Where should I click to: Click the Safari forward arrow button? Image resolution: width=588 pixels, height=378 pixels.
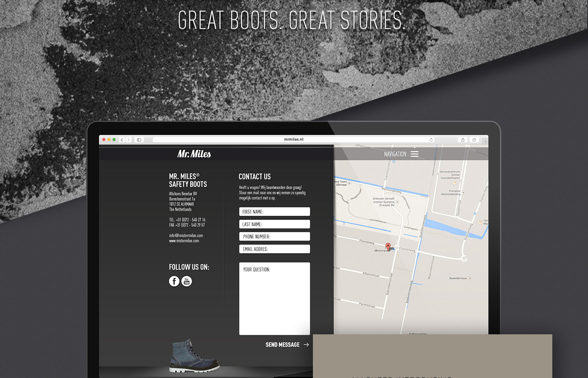click(x=129, y=140)
